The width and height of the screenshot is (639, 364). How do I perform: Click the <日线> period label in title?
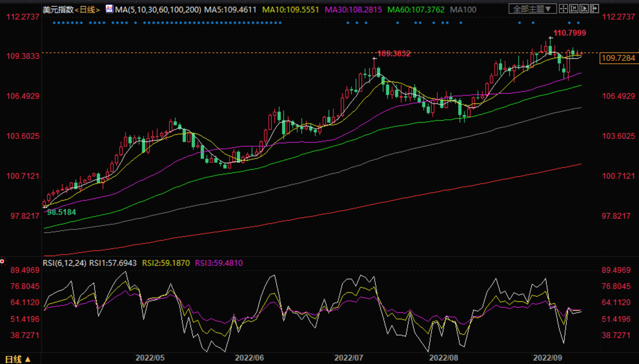click(87, 9)
